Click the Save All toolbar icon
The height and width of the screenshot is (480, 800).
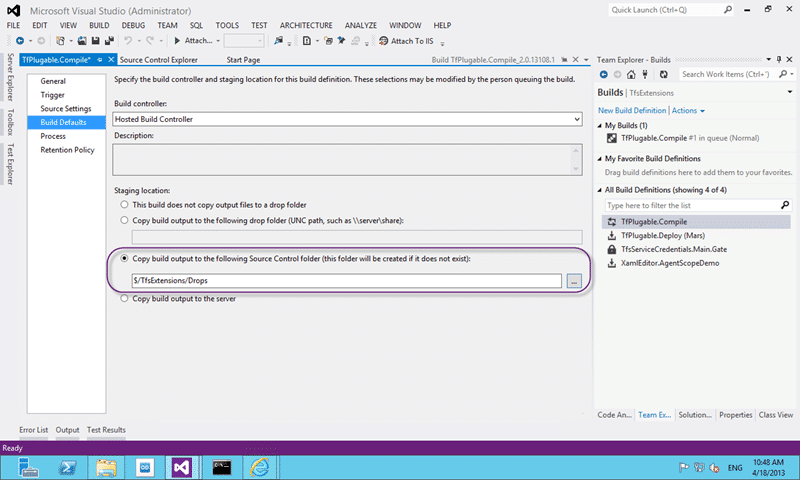tap(109, 41)
